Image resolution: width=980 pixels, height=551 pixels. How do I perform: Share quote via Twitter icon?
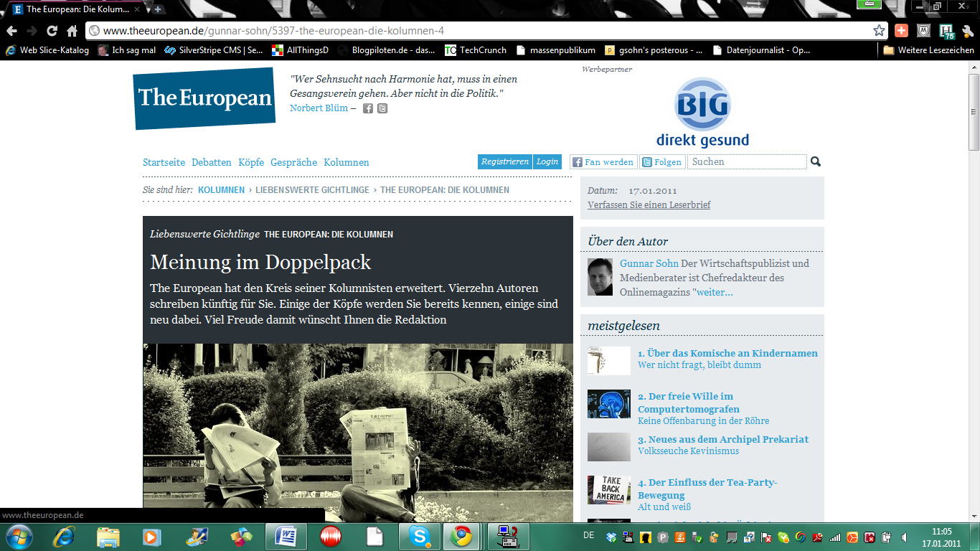tap(382, 108)
